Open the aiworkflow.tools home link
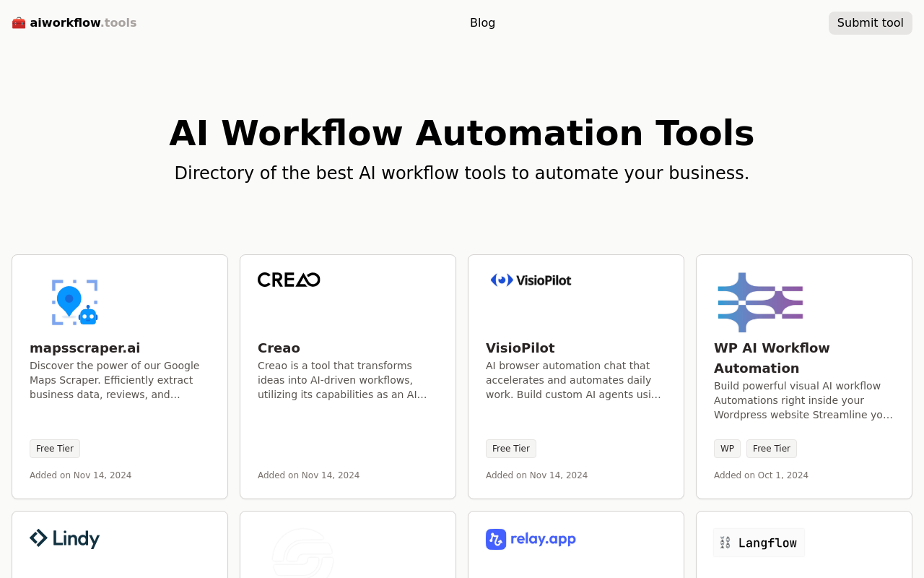The height and width of the screenshot is (578, 924). click(74, 23)
